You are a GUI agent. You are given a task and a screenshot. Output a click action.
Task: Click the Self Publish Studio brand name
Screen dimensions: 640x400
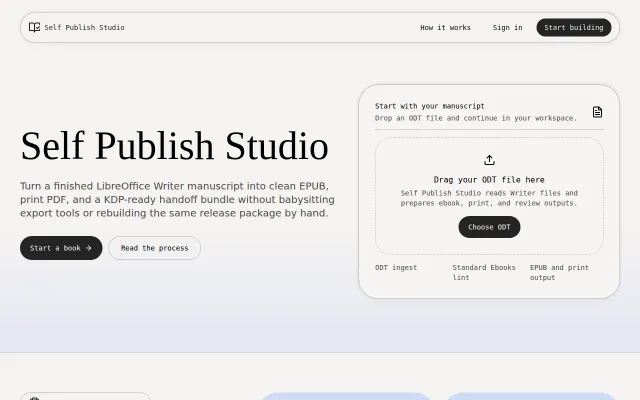(x=84, y=27)
